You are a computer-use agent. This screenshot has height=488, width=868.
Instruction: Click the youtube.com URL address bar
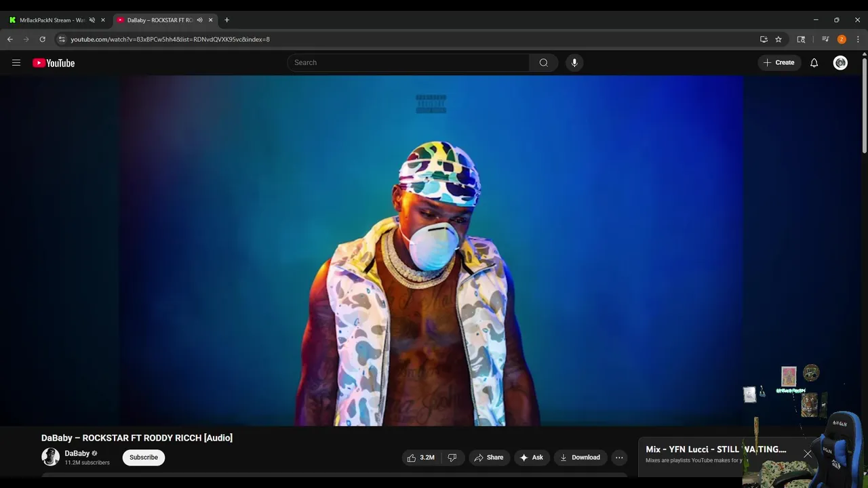170,39
